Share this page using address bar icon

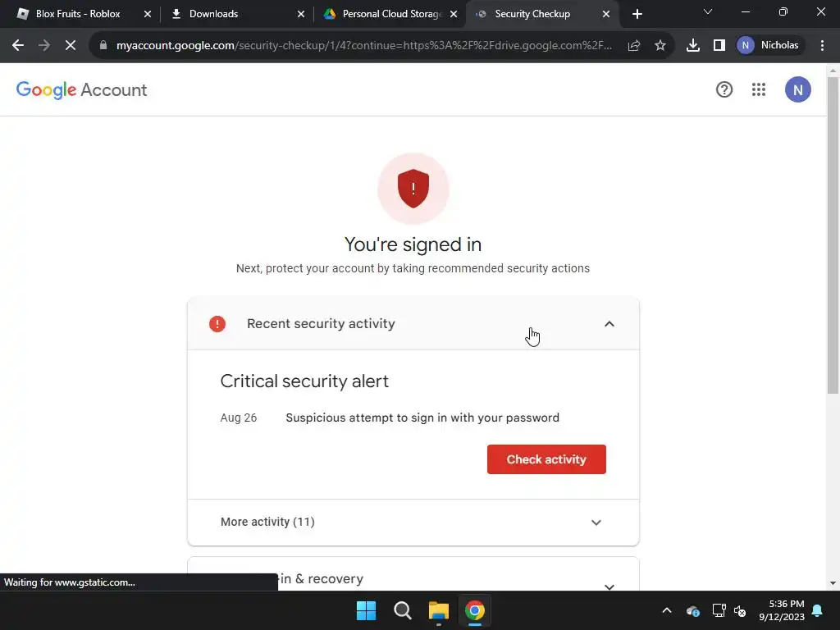(634, 46)
